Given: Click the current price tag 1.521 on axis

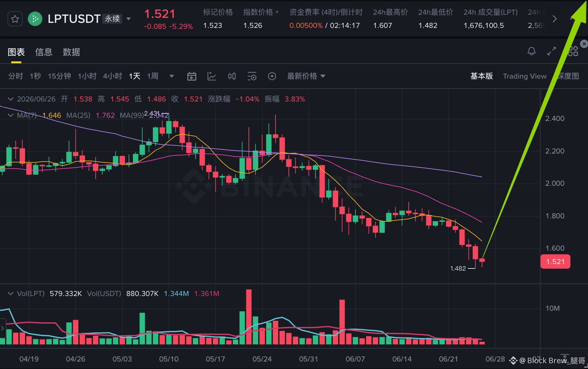Looking at the screenshot, I should click(x=555, y=262).
